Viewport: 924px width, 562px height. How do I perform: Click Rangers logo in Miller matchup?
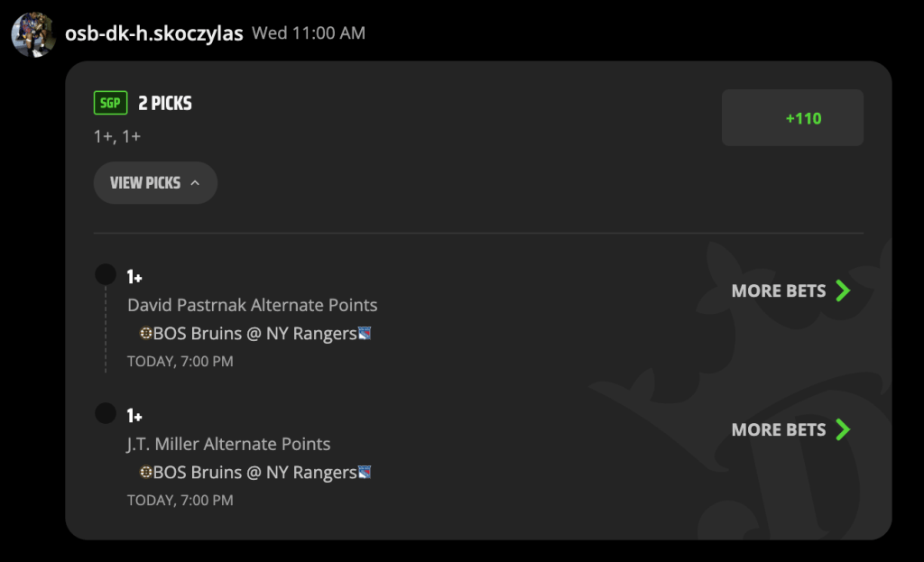tap(365, 473)
